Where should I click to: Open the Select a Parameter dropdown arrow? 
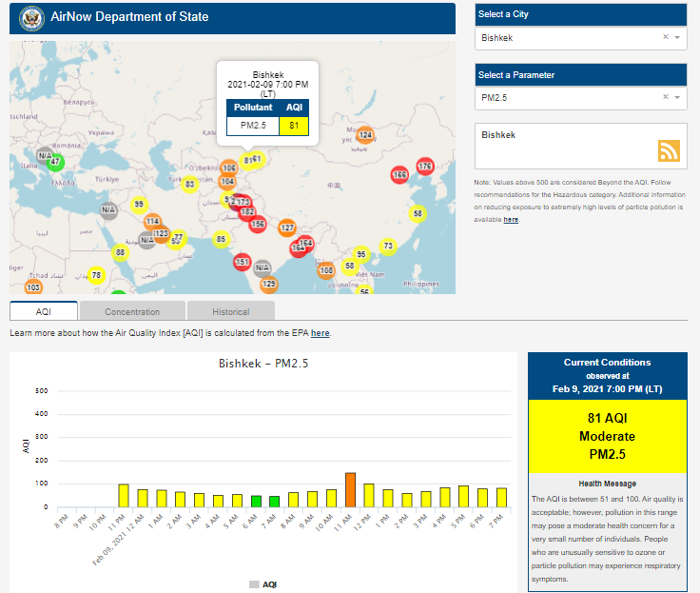click(677, 98)
